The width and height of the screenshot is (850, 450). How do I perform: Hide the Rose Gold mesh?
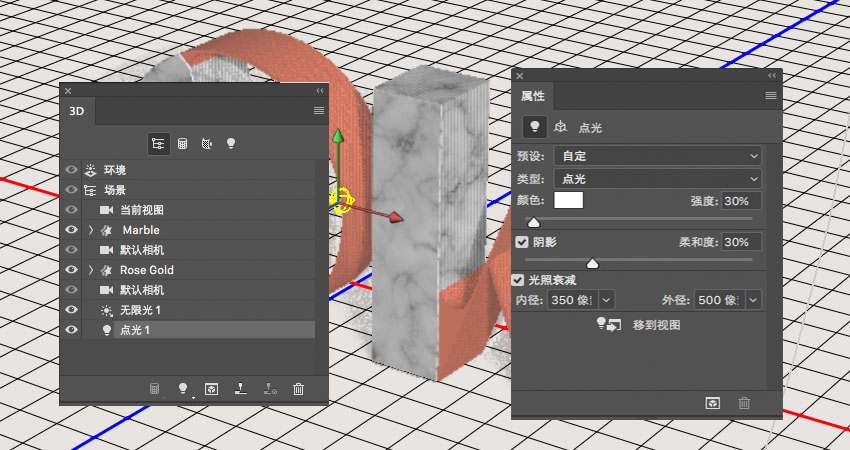point(72,269)
